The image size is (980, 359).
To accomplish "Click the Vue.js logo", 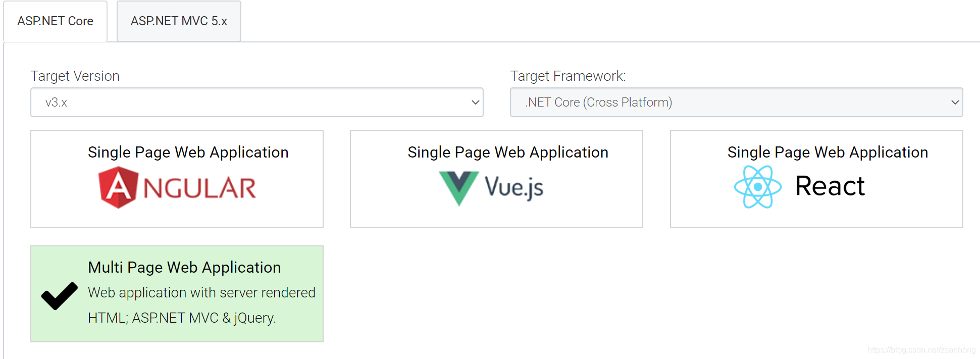I will click(x=491, y=188).
